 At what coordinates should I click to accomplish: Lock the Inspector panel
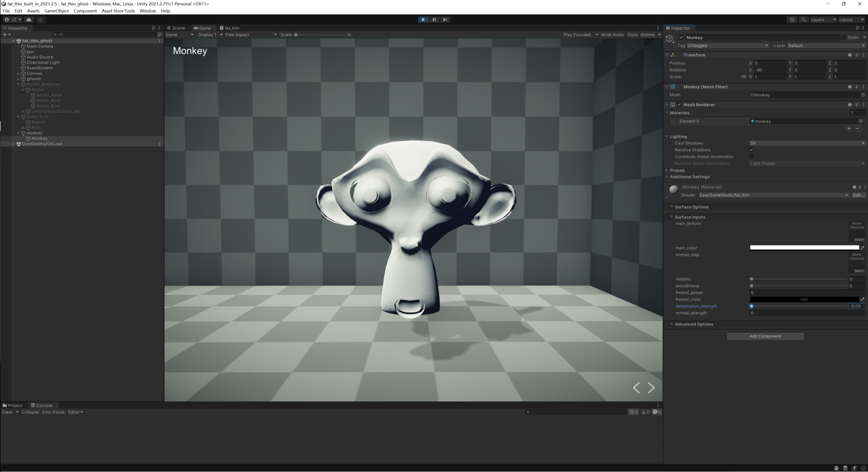857,28
